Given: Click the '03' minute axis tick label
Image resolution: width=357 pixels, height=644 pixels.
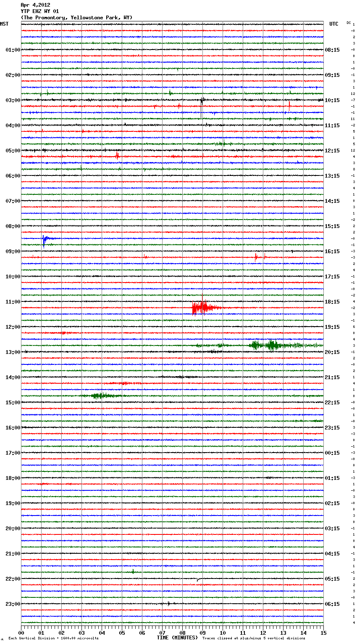Looking at the screenshot, I should pos(81,633).
